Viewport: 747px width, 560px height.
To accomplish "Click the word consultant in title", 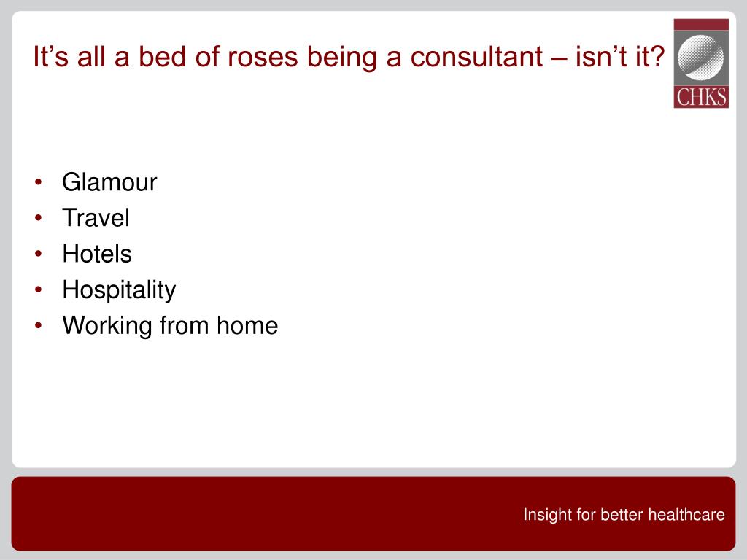I will coord(476,57).
